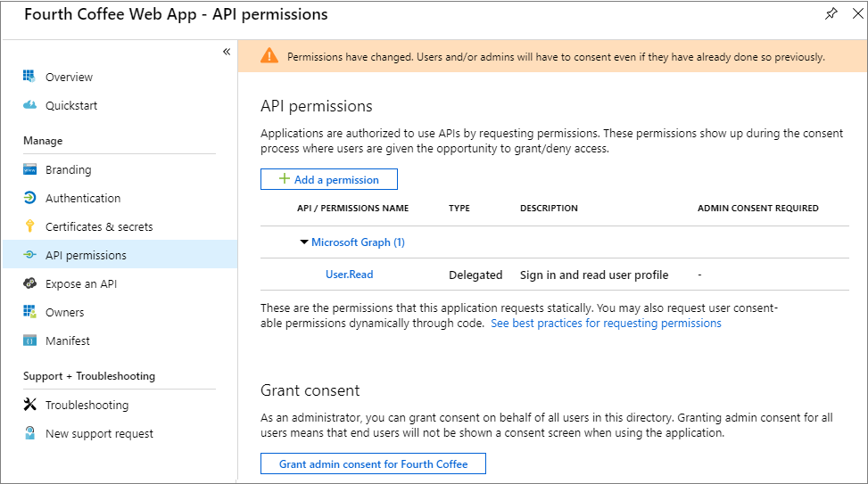868x484 pixels.
Task: Click the Manifest icon in sidebar
Action: coord(29,340)
